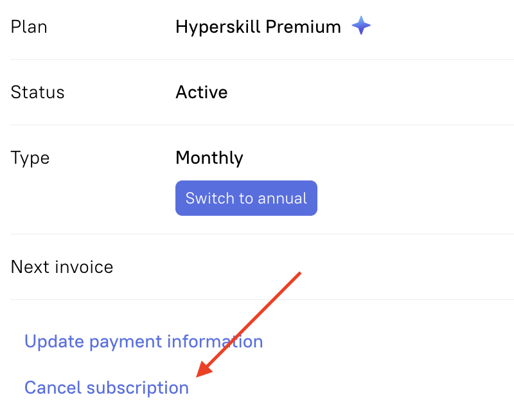This screenshot has width=514, height=420.
Task: Click the Next invoice label
Action: point(62,267)
